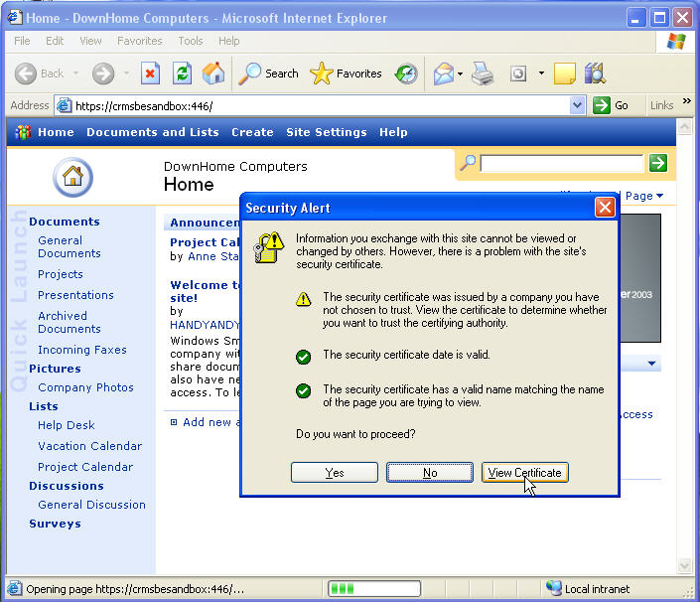Screen dimensions: 700x602
Task: Click the Address bar URL field
Action: 321,105
